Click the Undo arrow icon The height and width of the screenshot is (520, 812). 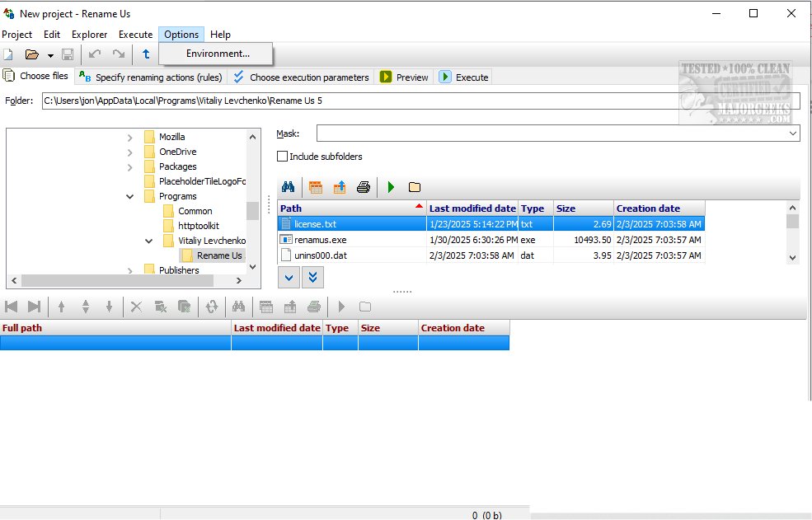[x=95, y=54]
